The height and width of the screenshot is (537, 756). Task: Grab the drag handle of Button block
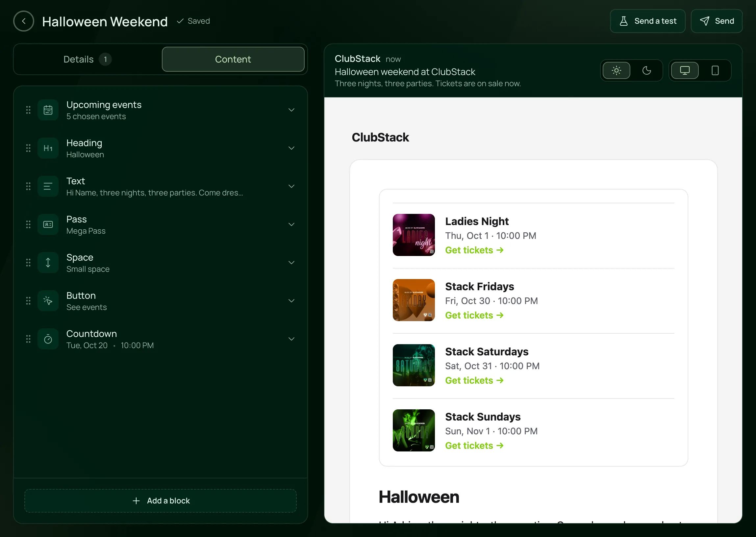(x=28, y=301)
